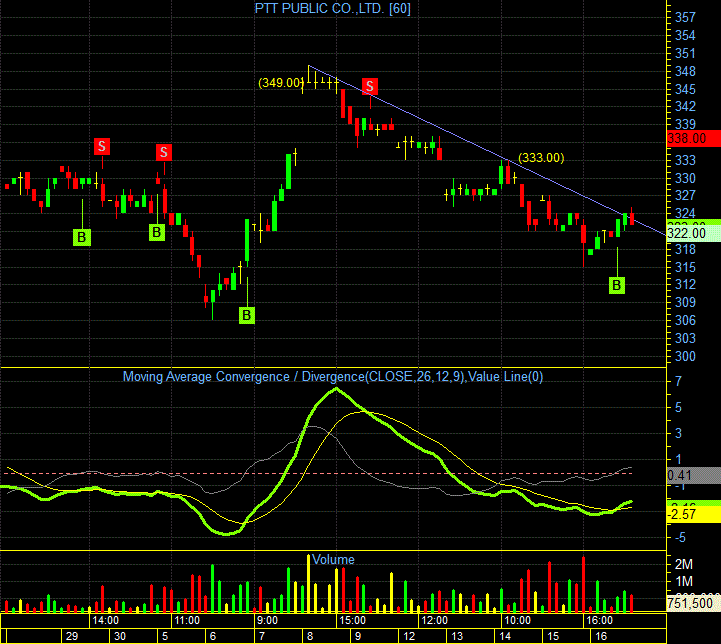Select the 16:00 time axis label
Viewport: 721px width, 644px height.
pyautogui.click(x=600, y=620)
